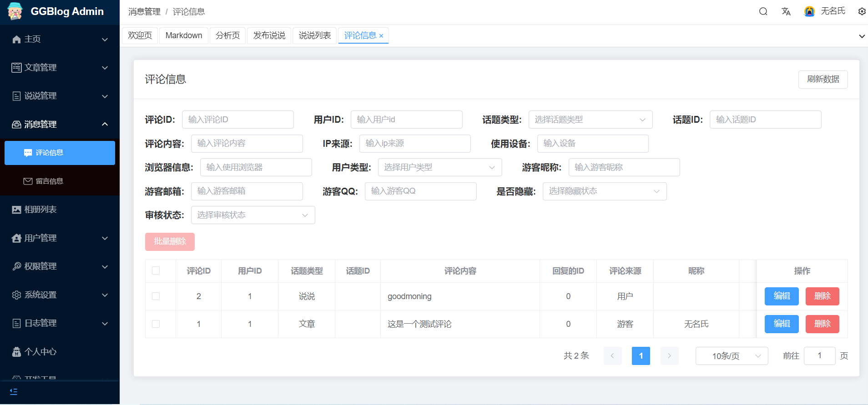The width and height of the screenshot is (868, 405).
Task: Open the 10条/页 page size dropdown
Action: point(732,356)
